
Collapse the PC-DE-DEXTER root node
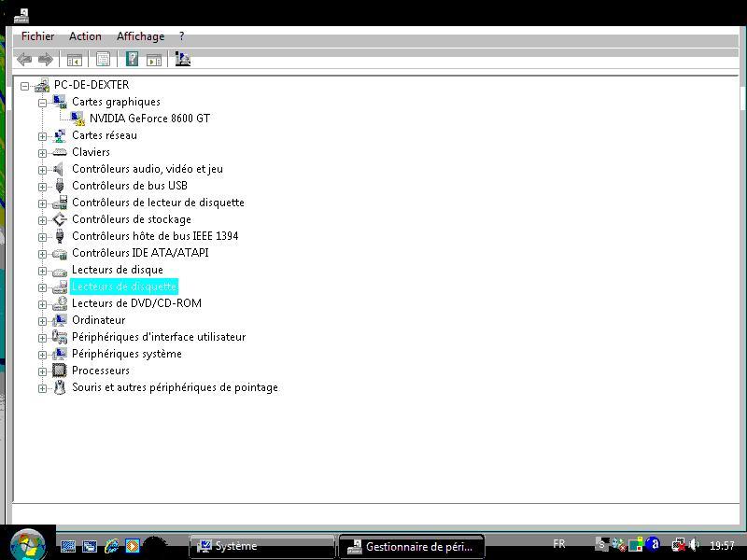pyautogui.click(x=25, y=86)
